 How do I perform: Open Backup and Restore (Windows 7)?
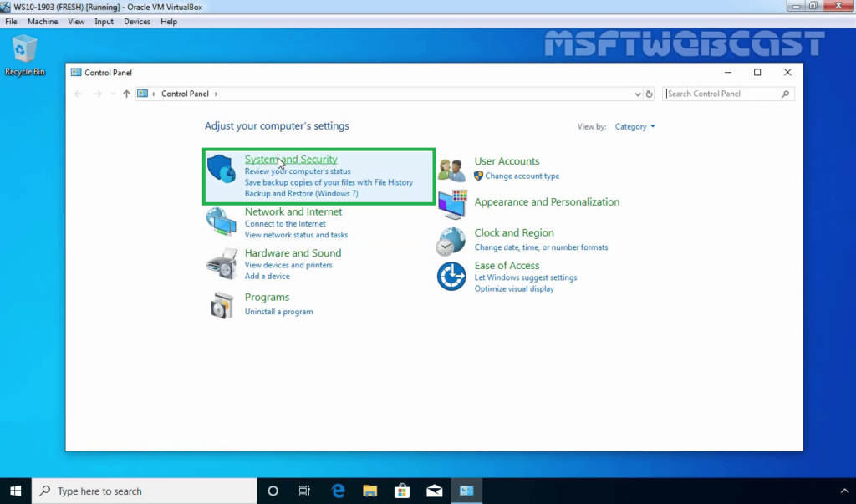(301, 194)
